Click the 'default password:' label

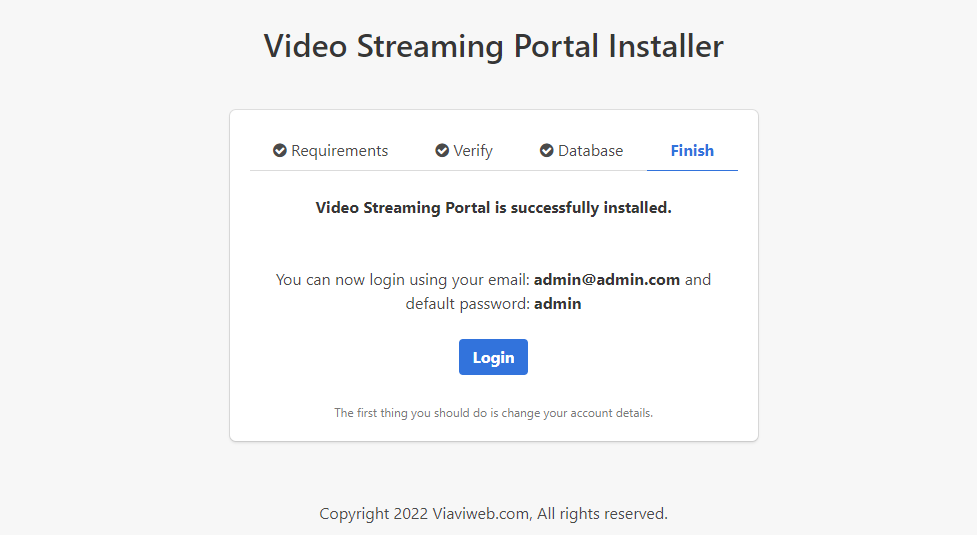click(467, 304)
